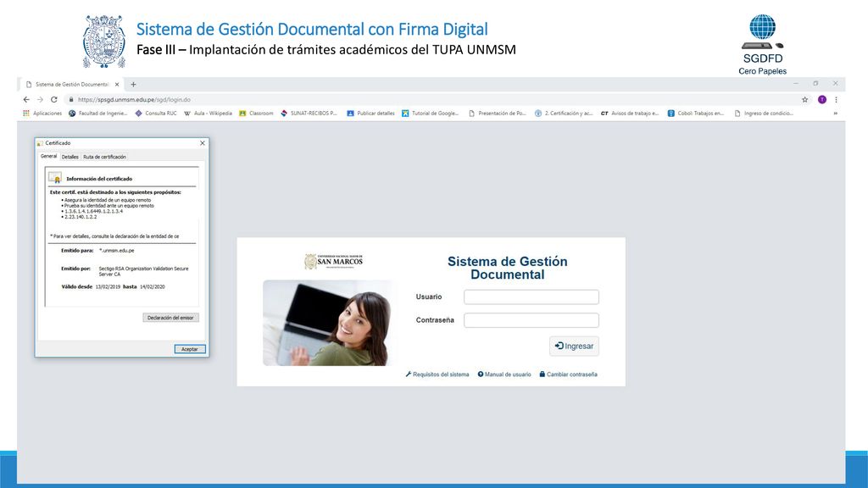Open the Presentación de Po... bookmark
Screen dimensions: 868x488
pos(497,114)
